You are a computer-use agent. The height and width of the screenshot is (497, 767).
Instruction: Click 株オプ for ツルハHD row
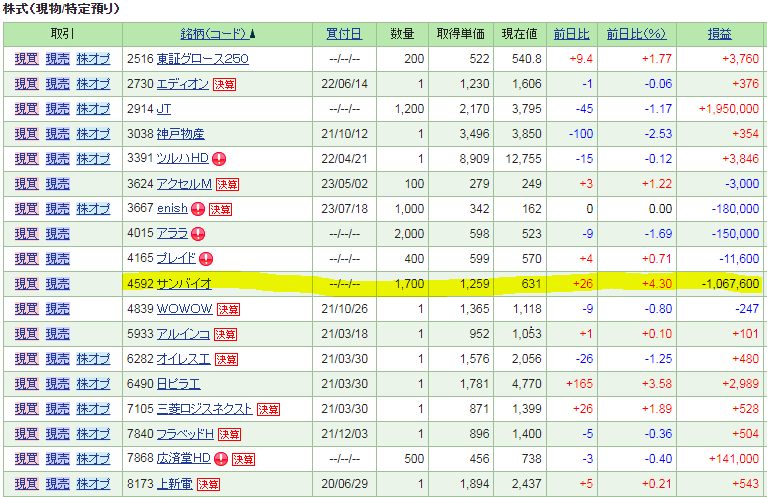click(93, 158)
